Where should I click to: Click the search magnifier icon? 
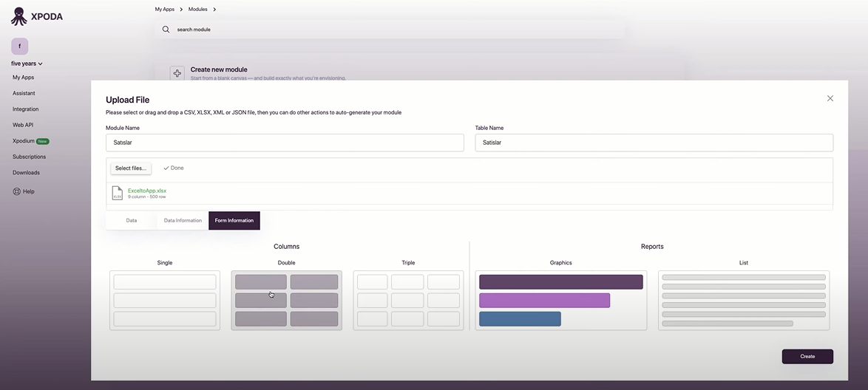166,30
